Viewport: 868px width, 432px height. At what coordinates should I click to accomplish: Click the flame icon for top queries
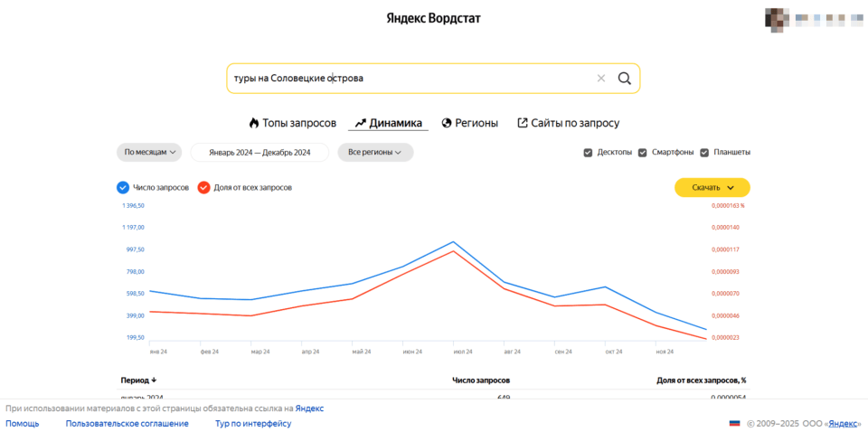point(254,123)
